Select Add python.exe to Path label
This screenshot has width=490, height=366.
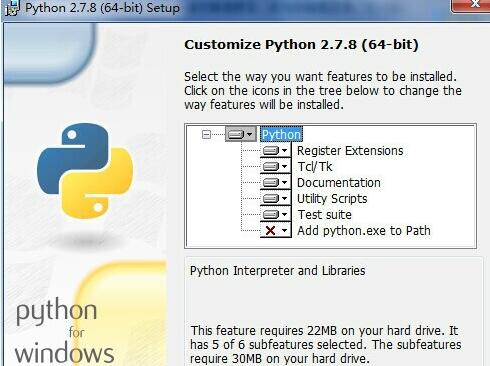click(x=364, y=230)
